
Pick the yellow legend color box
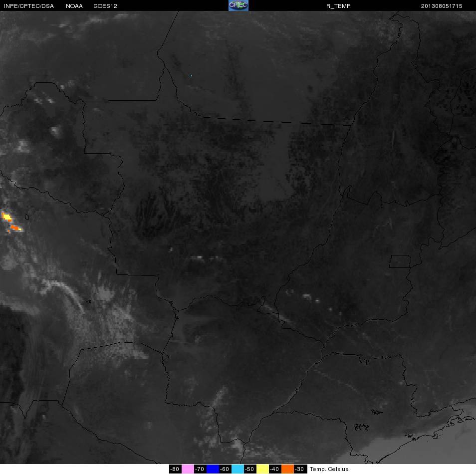pyautogui.click(x=262, y=469)
